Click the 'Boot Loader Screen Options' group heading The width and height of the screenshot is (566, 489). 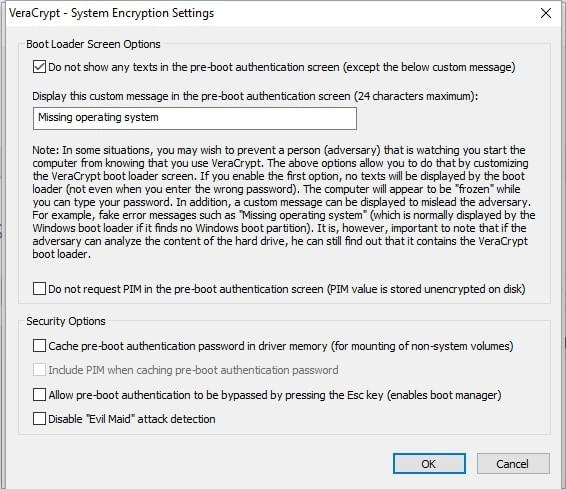tap(93, 44)
